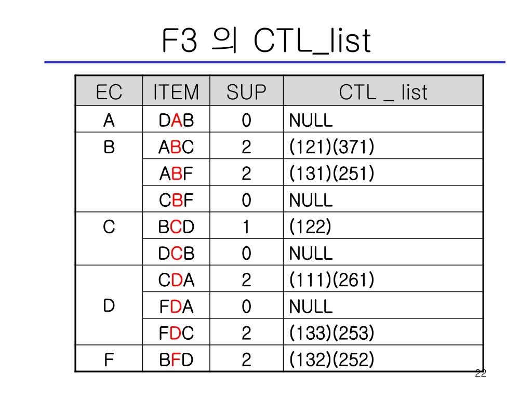This screenshot has width=532, height=399.
Task: Click the ABF item cell
Action: (x=176, y=172)
